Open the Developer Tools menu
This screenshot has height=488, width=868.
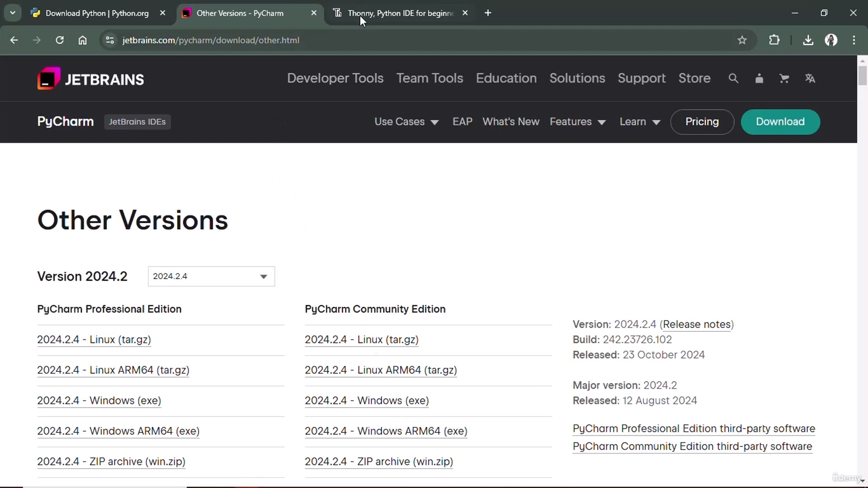[335, 78]
